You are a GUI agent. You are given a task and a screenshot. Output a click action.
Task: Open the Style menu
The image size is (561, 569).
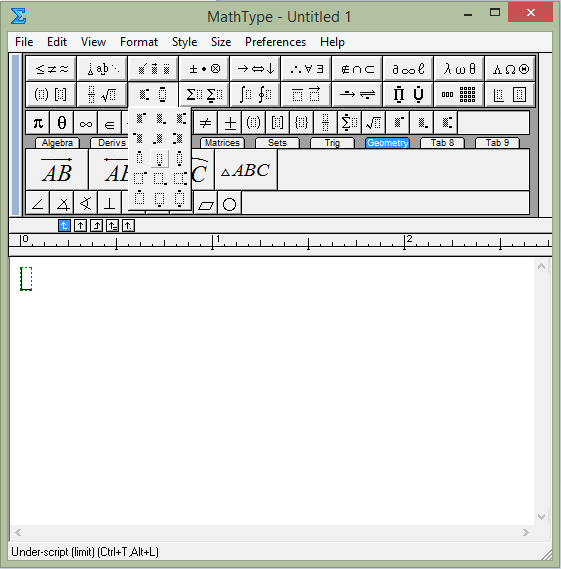click(184, 42)
